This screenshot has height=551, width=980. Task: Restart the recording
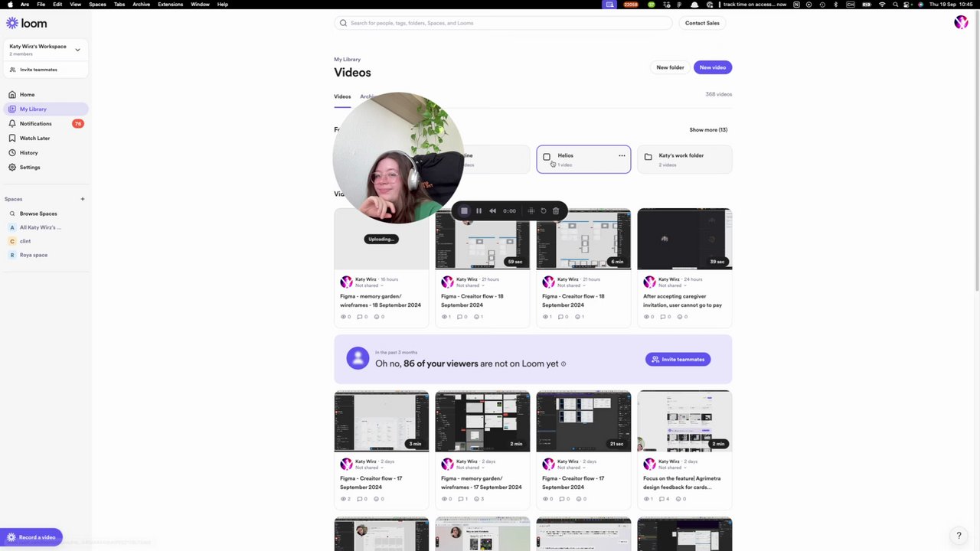pos(544,210)
